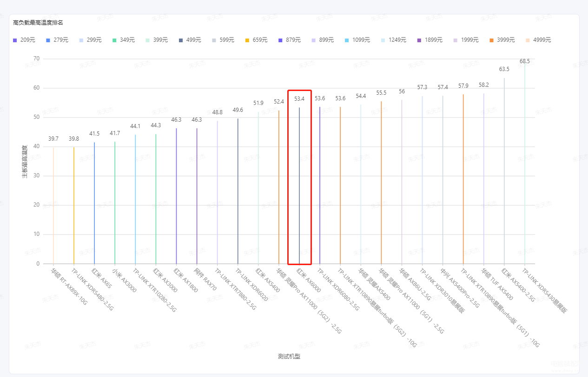Click the TP-LINK XTR7880-2.5G axis label
The height and width of the screenshot is (377, 588).
coord(235,289)
